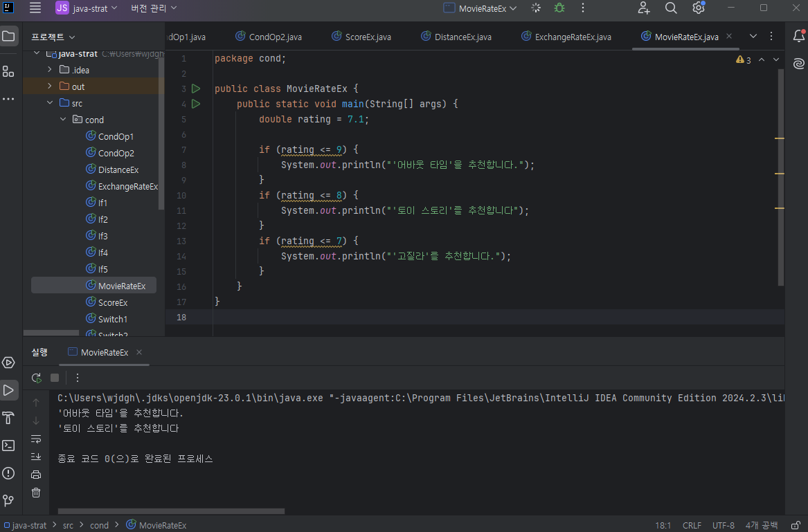
Task: Toggle the Project tool window folder icon
Action: pos(8,36)
